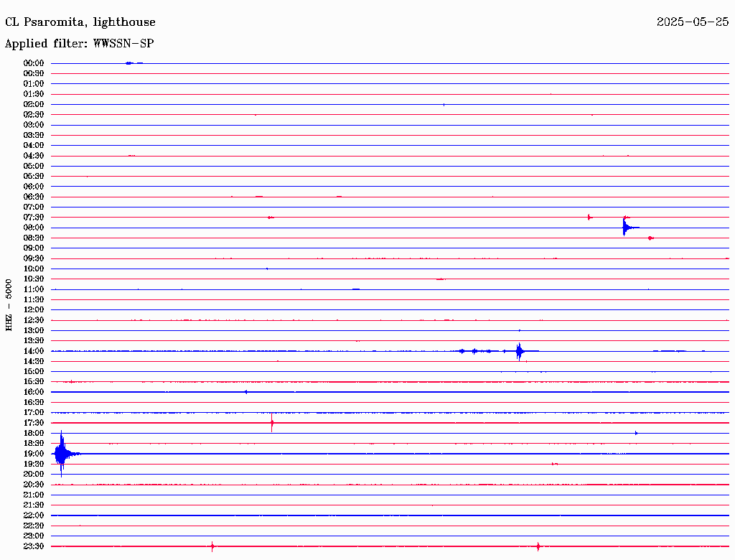The width and height of the screenshot is (735, 560).
Task: Select the 01:00 time label
Action: point(34,84)
